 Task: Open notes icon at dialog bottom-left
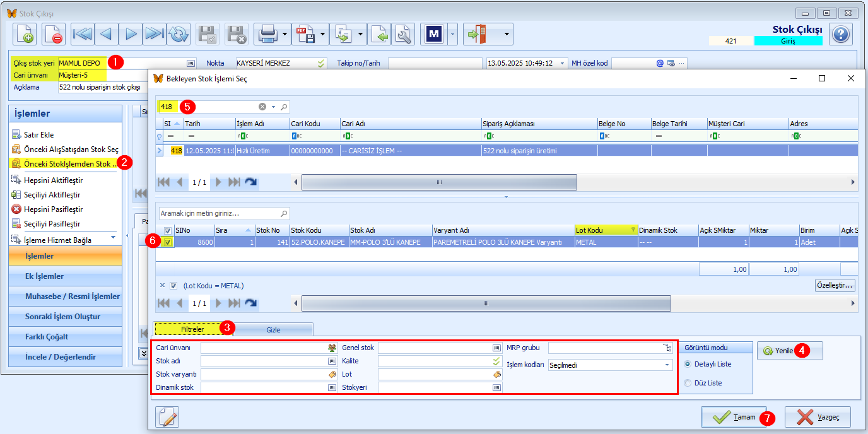tap(167, 417)
